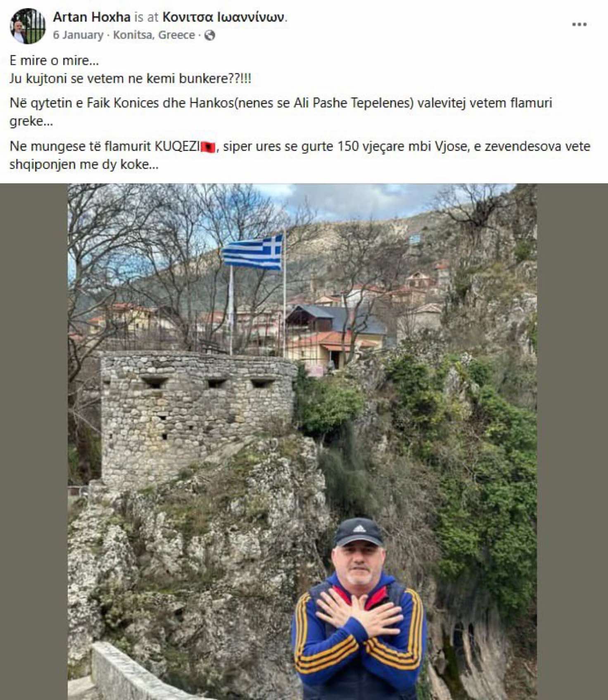This screenshot has height=700, width=608.
Task: Click the gray bar left of the photo
Action: [x=34, y=441]
